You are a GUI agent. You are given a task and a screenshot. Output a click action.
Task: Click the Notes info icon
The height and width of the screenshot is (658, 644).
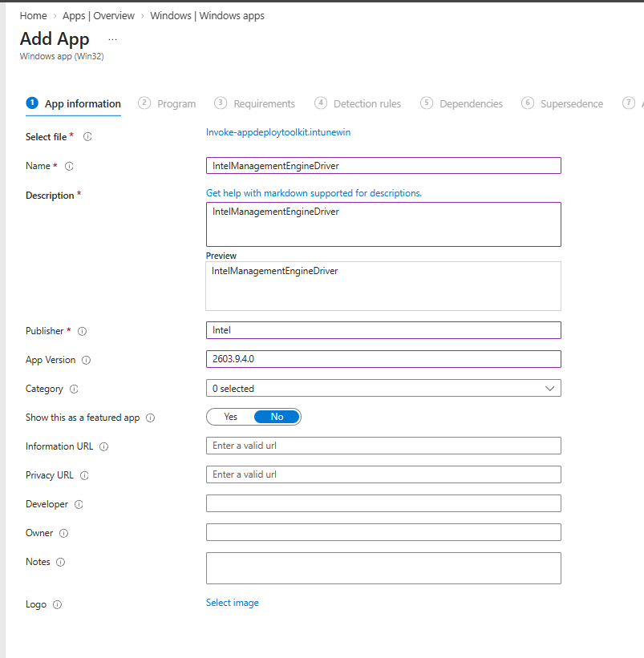pos(60,563)
